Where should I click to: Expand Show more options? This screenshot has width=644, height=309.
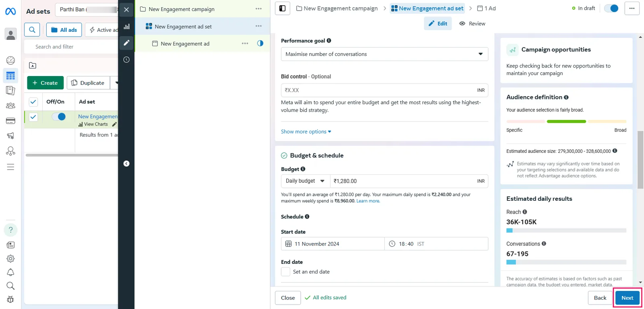[x=306, y=132]
